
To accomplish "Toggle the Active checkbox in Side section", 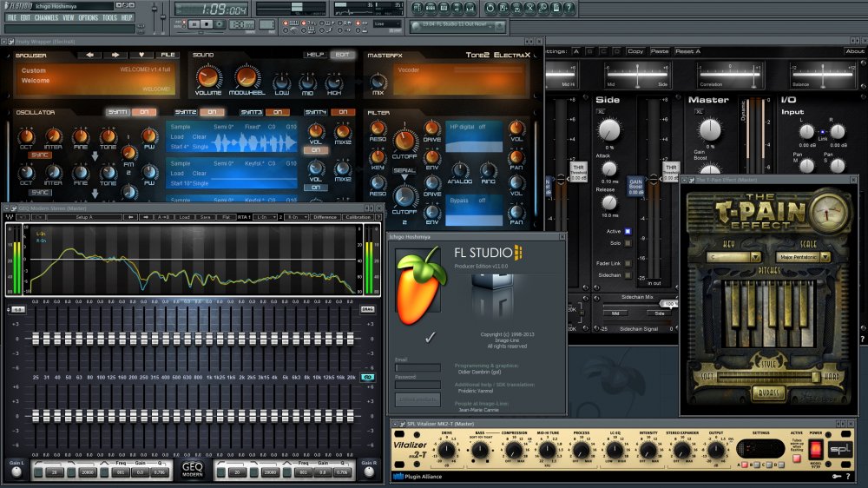I will (x=628, y=232).
